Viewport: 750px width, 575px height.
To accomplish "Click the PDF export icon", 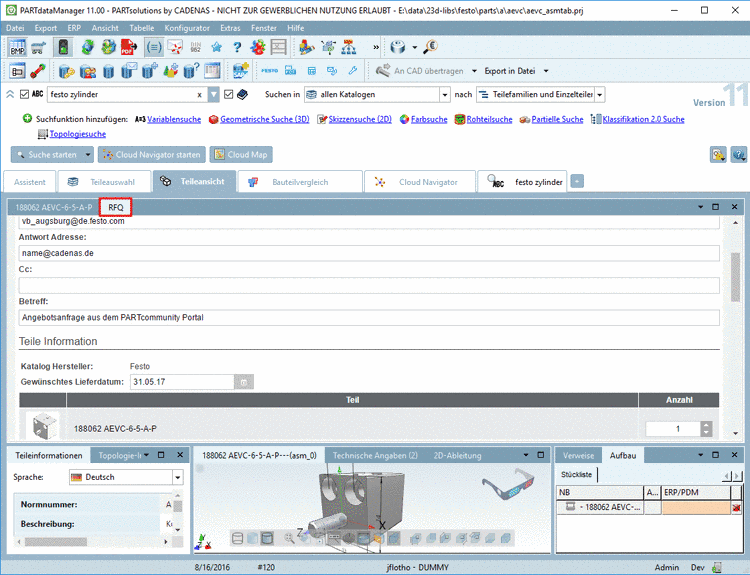I will [129, 47].
